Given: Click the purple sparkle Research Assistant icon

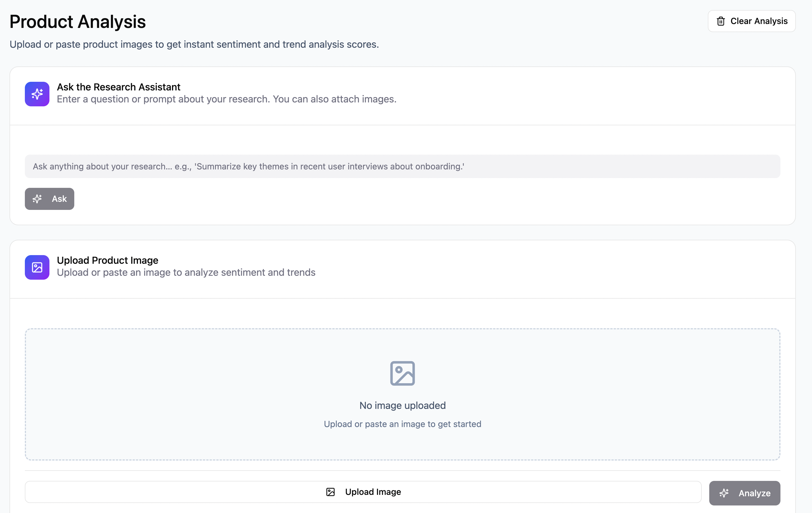Looking at the screenshot, I should tap(37, 94).
